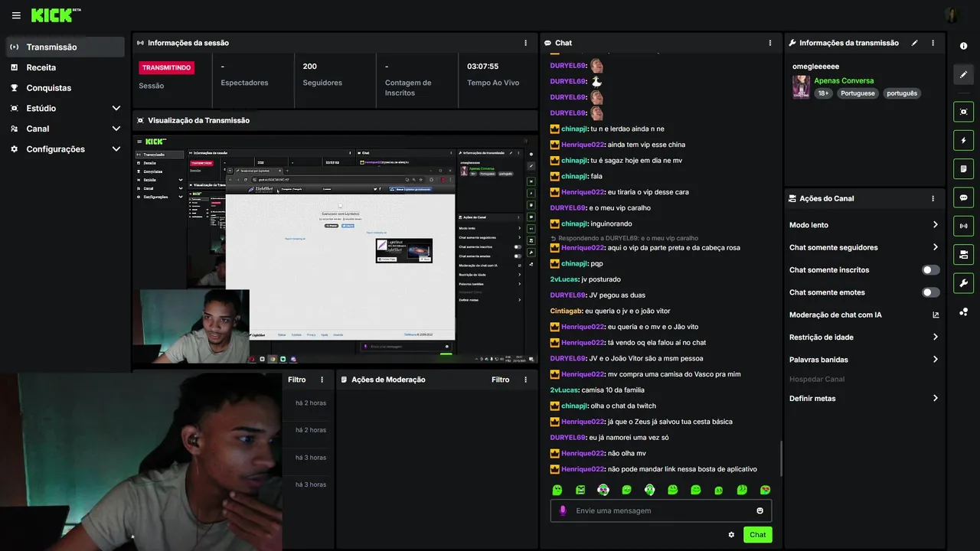Open the Informações da sessão three-dot menu

click(525, 43)
